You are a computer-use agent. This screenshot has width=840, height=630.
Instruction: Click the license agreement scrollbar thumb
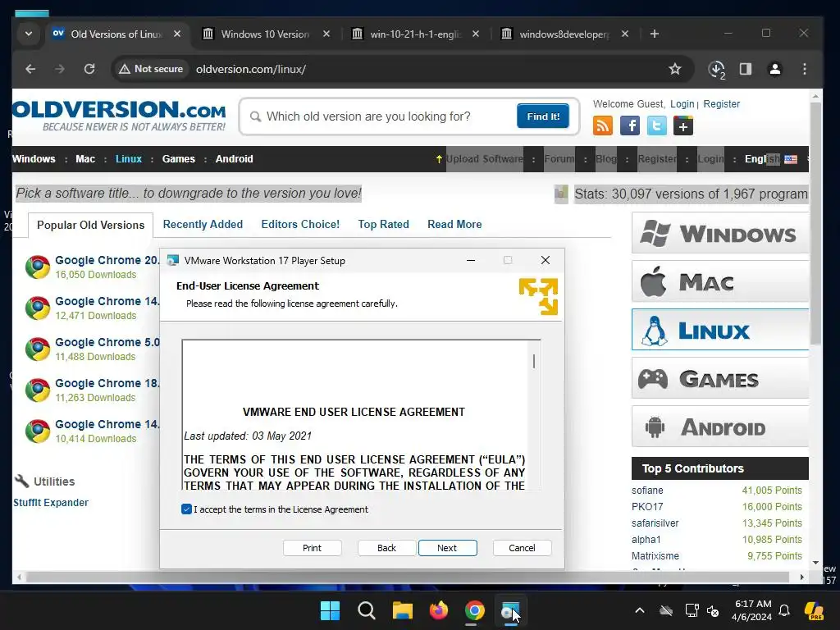[x=533, y=361]
